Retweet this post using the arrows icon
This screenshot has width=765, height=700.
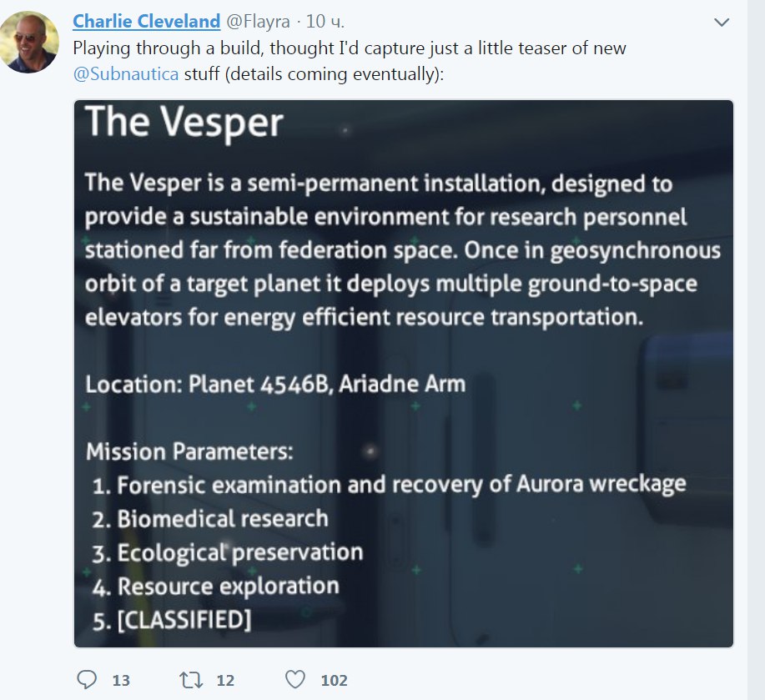191,680
